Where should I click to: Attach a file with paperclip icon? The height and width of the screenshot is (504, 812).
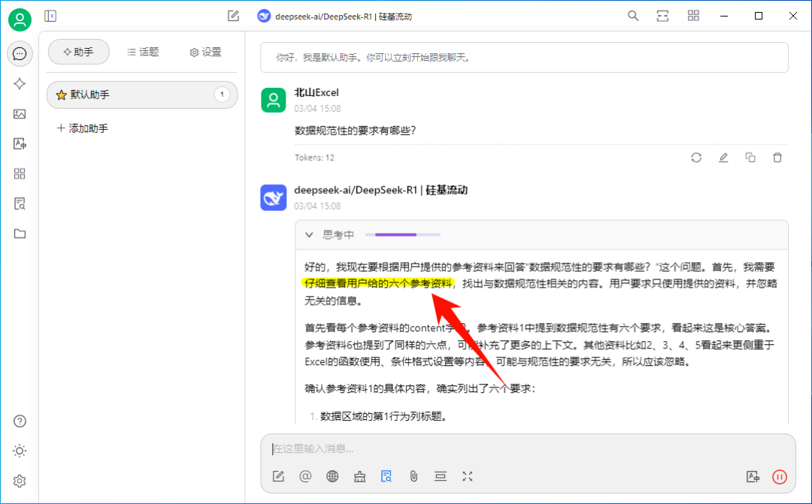coord(414,476)
